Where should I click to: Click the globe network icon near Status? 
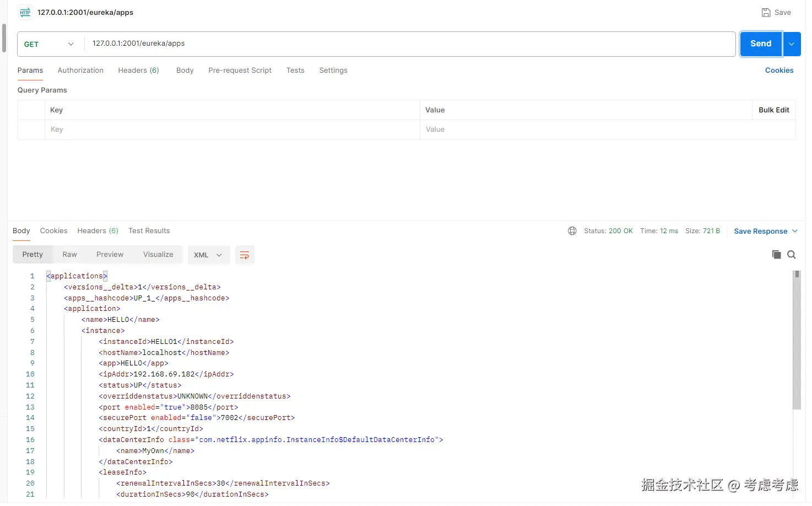pos(572,231)
